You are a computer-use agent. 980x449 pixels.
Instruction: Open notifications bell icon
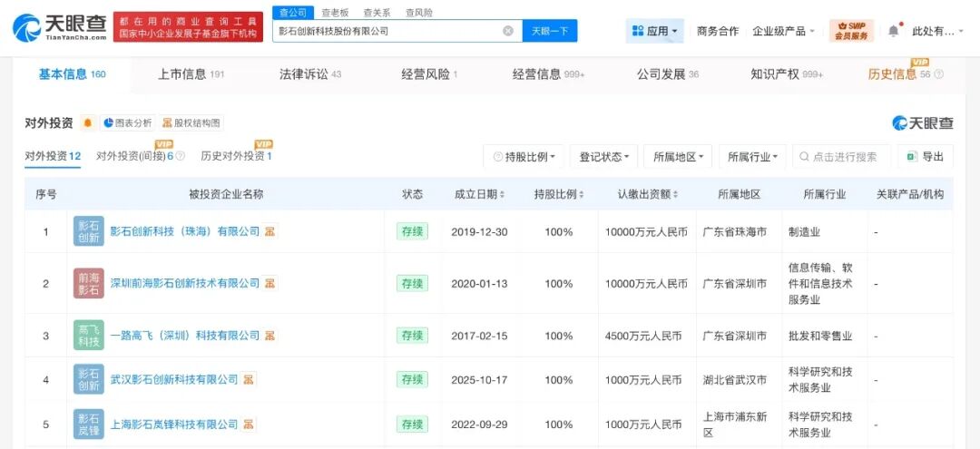(x=894, y=31)
